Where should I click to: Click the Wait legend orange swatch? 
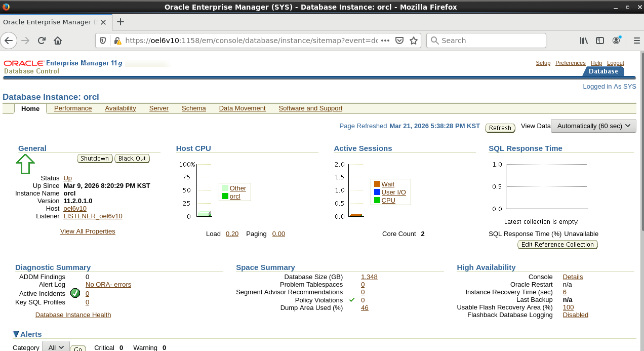377,184
